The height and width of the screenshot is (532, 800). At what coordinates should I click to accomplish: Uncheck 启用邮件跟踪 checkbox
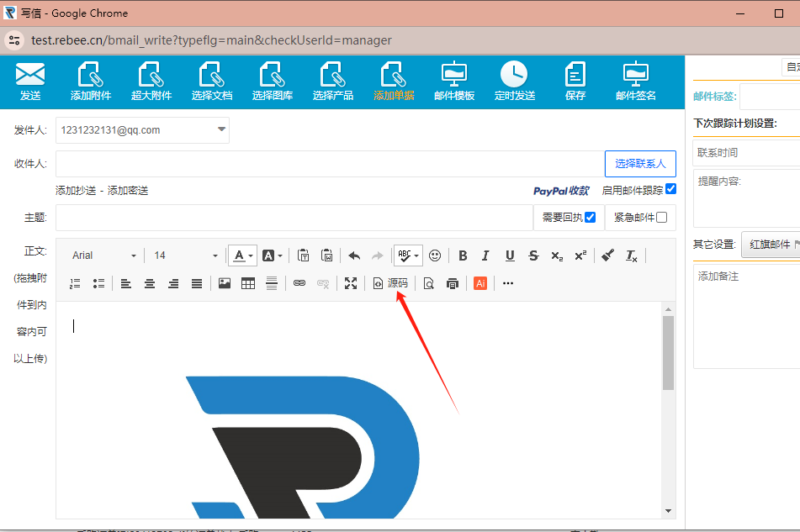pyautogui.click(x=671, y=189)
